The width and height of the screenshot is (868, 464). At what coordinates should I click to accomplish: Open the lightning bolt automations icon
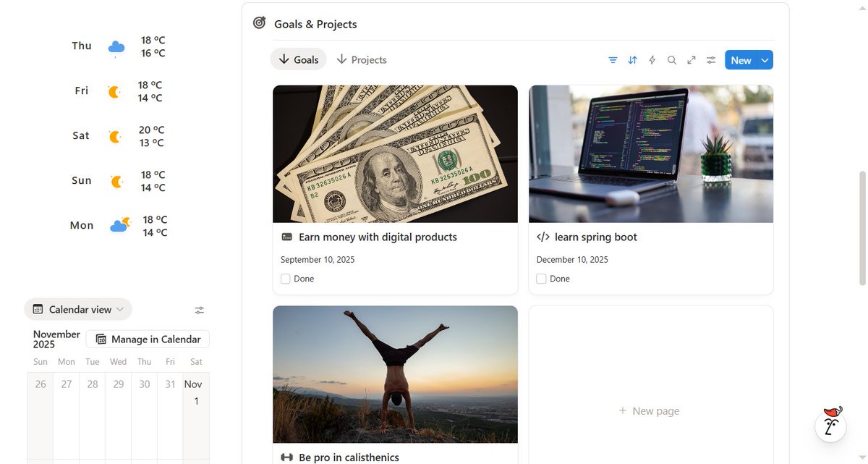click(652, 60)
